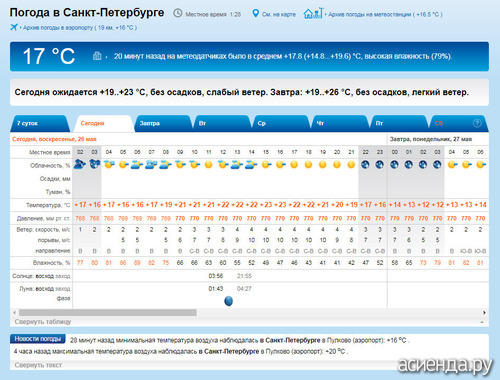
Task: Click the airplane icon for airport archive
Action: [x=14, y=27]
